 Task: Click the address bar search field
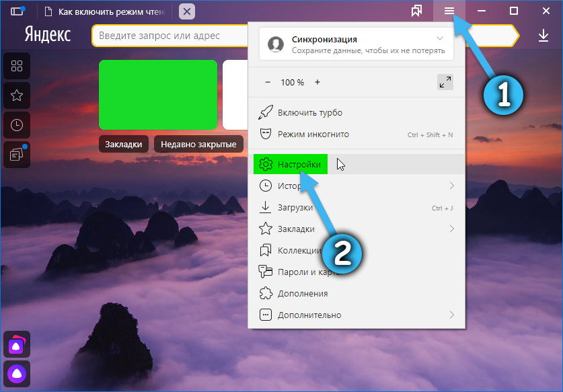coord(168,36)
